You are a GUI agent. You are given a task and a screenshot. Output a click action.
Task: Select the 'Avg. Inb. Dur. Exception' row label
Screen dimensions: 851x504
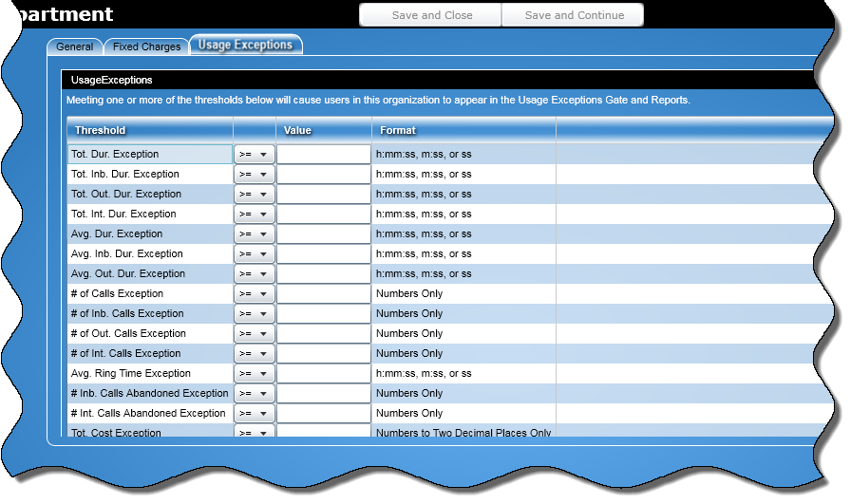(126, 254)
